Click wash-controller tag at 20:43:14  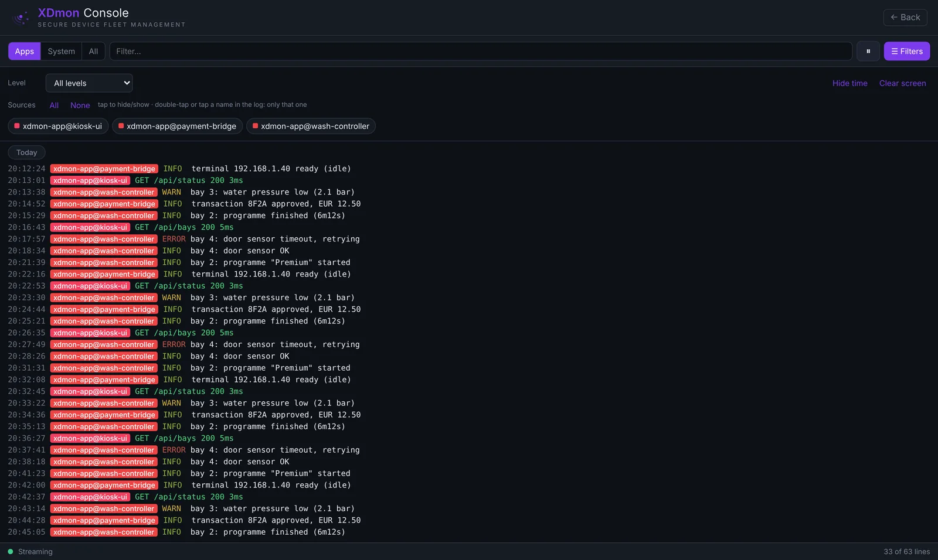click(x=104, y=508)
